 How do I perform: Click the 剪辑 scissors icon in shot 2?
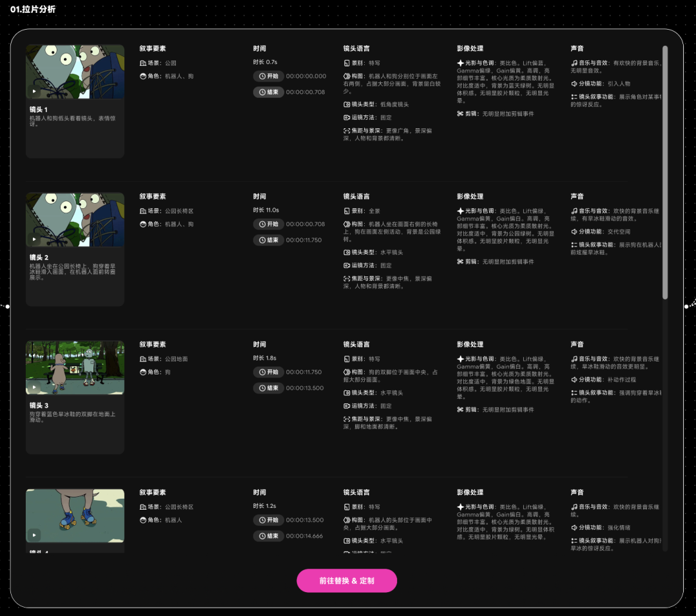coord(460,262)
